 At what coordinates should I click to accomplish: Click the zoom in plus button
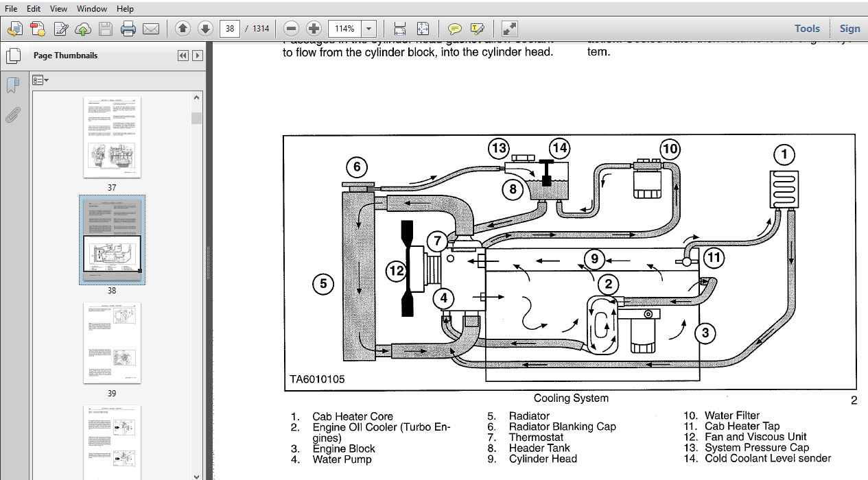coord(314,29)
